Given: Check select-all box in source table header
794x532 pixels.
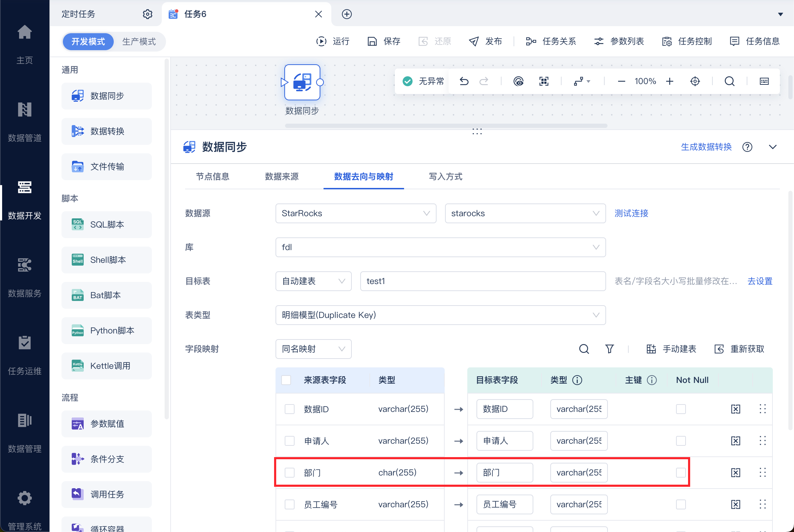Looking at the screenshot, I should [286, 380].
